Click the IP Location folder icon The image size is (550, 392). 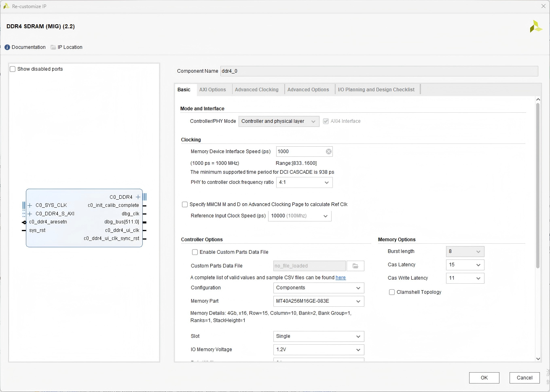pyautogui.click(x=53, y=47)
